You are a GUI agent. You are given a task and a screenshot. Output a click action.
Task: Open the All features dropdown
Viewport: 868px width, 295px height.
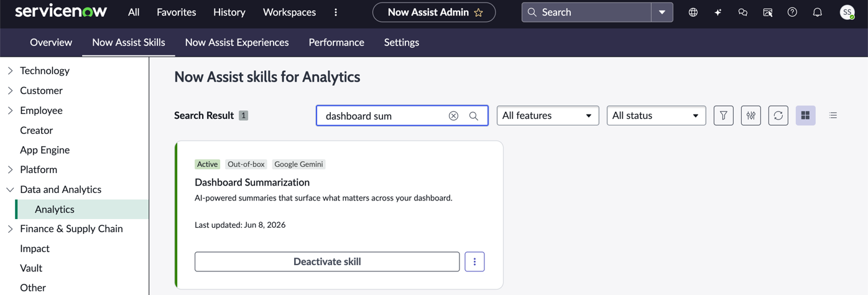548,116
